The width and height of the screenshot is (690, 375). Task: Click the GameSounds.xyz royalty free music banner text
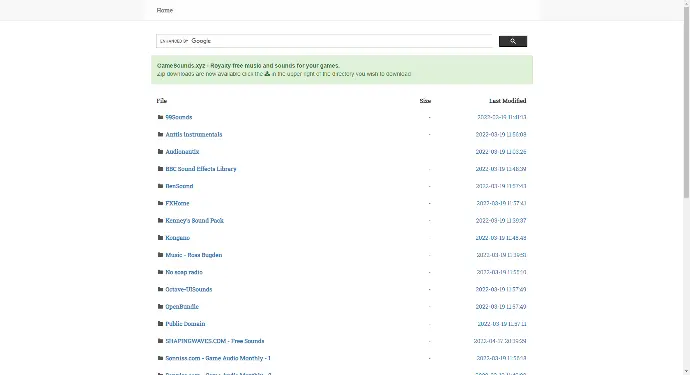248,66
